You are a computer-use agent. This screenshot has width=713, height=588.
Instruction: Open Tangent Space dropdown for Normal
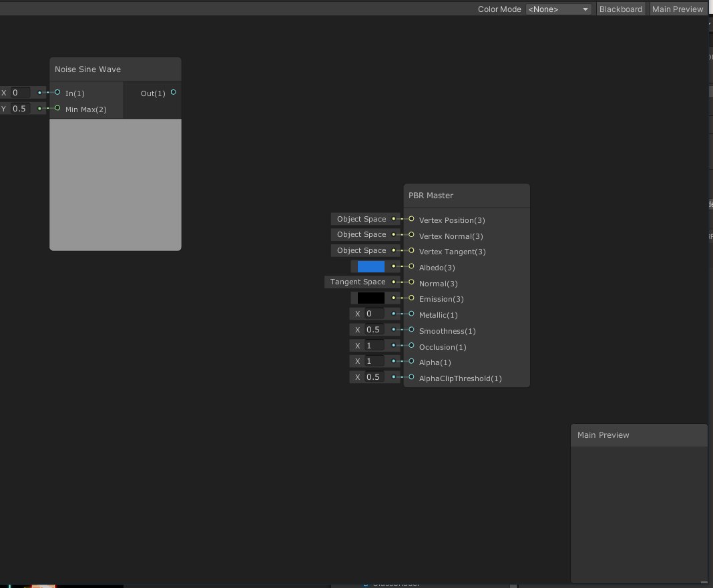click(358, 282)
